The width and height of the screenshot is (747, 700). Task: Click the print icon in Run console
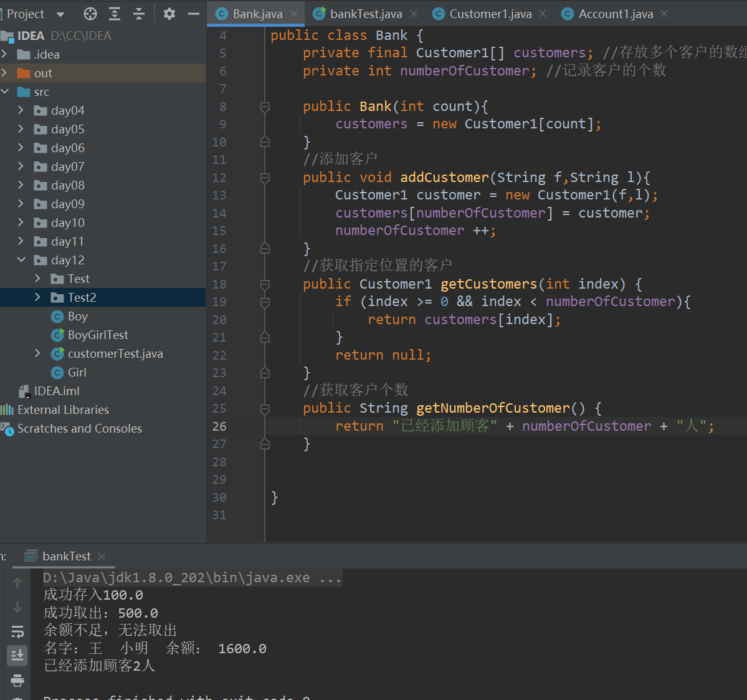click(17, 680)
